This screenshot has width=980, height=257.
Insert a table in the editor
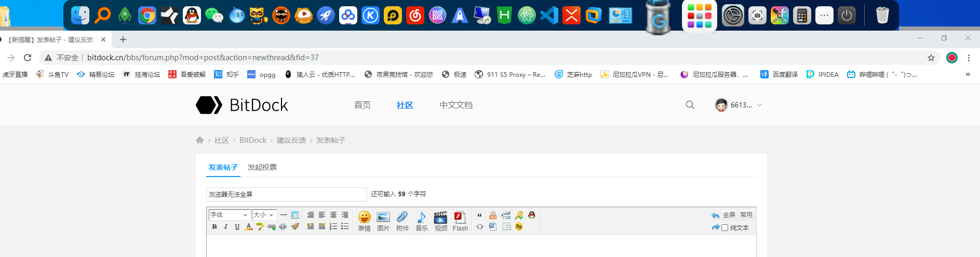295,215
